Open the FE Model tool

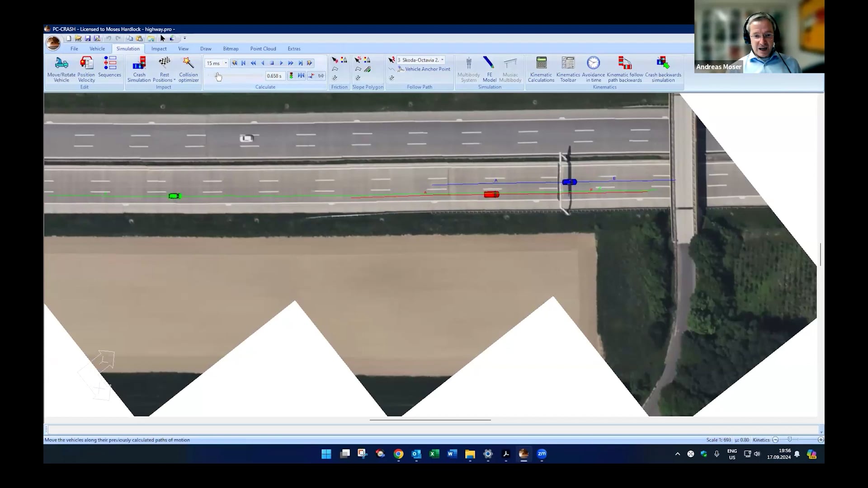tap(489, 69)
